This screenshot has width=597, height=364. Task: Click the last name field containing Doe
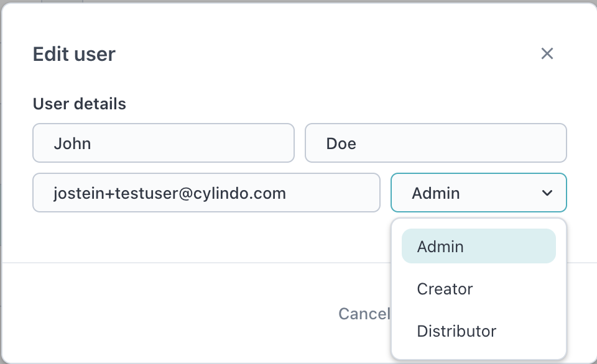435,143
